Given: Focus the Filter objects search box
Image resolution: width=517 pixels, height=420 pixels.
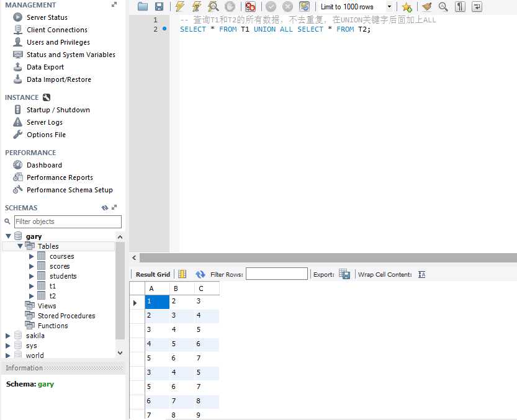Looking at the screenshot, I should [x=68, y=221].
